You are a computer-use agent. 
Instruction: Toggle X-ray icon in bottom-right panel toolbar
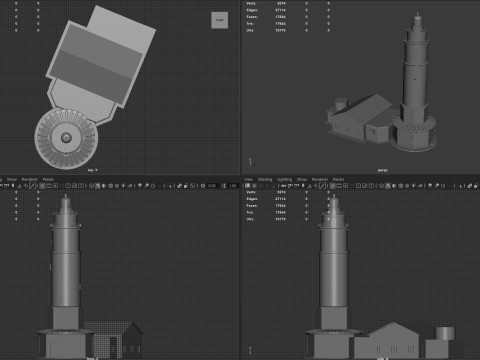(x=469, y=186)
